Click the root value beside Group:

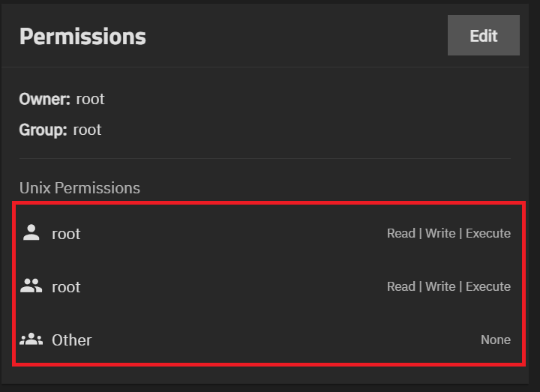(x=87, y=130)
